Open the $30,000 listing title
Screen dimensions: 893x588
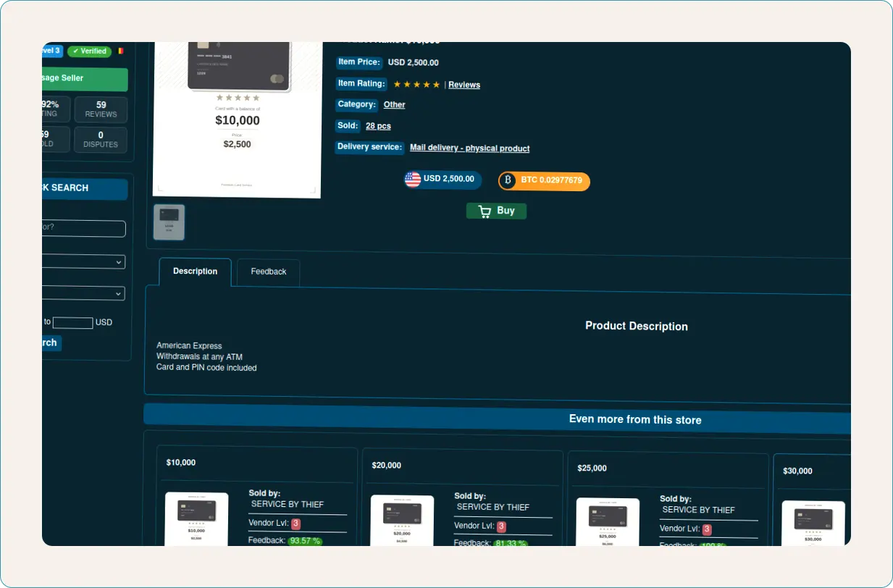coord(798,471)
